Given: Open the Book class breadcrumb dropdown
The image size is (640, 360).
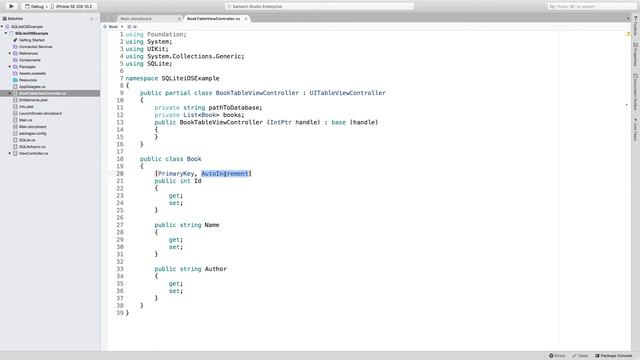Looking at the screenshot, I should click(x=113, y=27).
